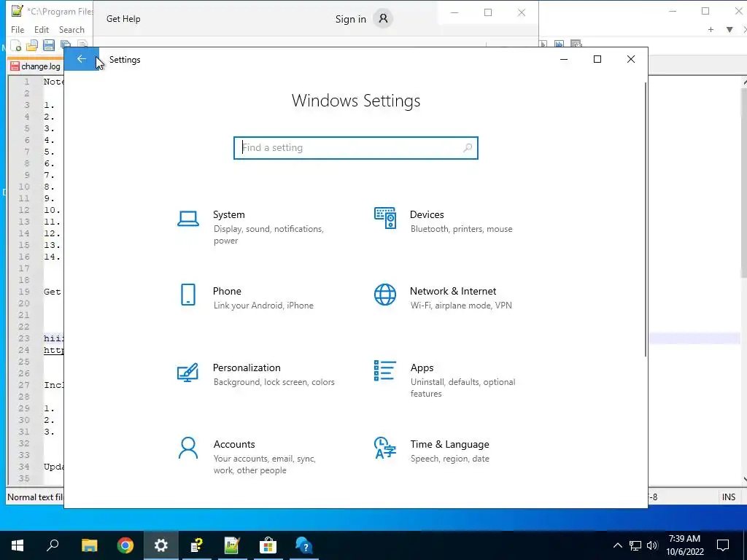Click the account avatar in Get Help window
Screen dimensions: 747x560
tap(383, 18)
